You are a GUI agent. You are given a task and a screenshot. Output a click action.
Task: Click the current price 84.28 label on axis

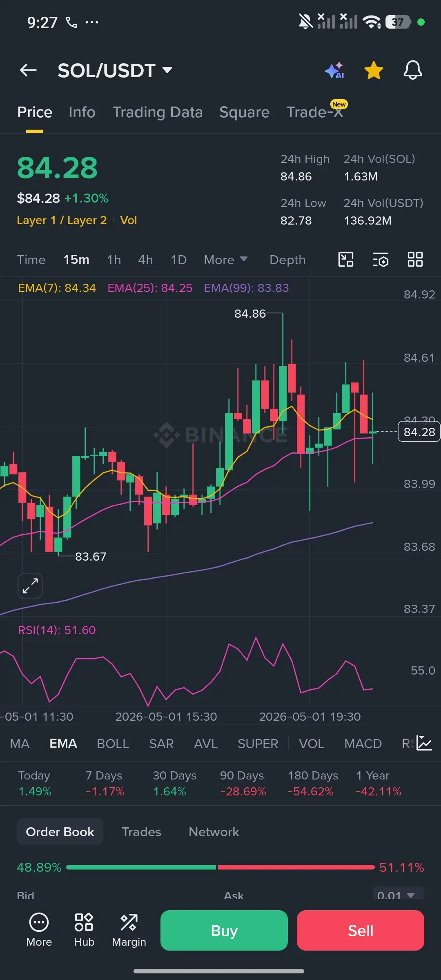click(x=419, y=432)
